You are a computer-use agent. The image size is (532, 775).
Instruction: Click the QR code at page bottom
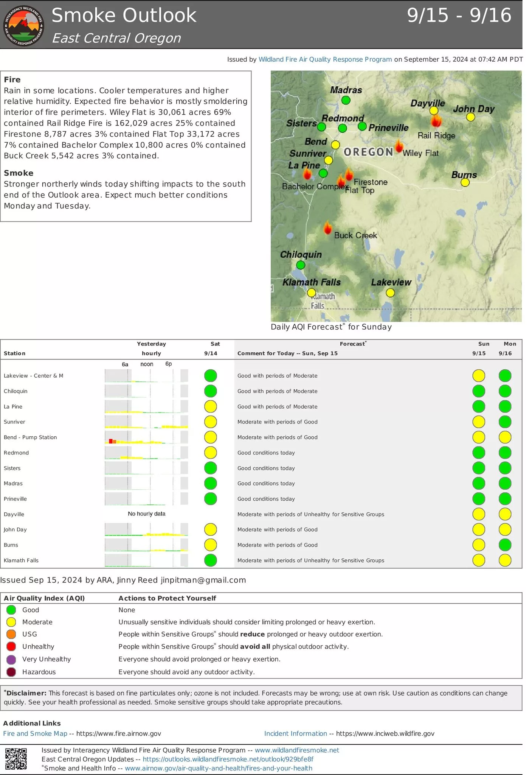[x=16, y=759]
